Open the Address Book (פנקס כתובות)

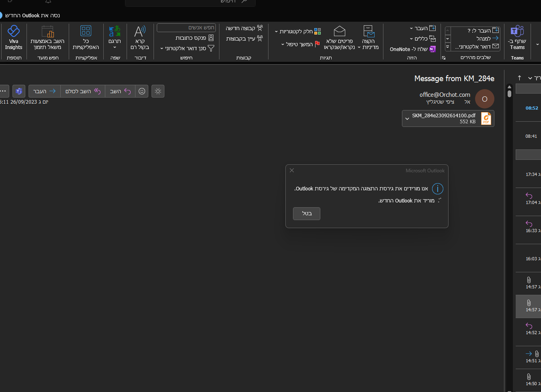coord(195,38)
